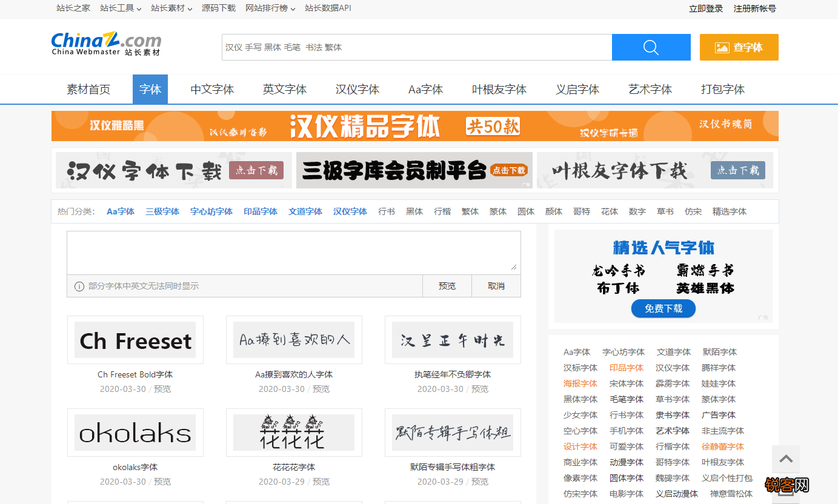This screenshot has width=838, height=504.
Task: Select hot category 黑体
Action: tap(414, 211)
